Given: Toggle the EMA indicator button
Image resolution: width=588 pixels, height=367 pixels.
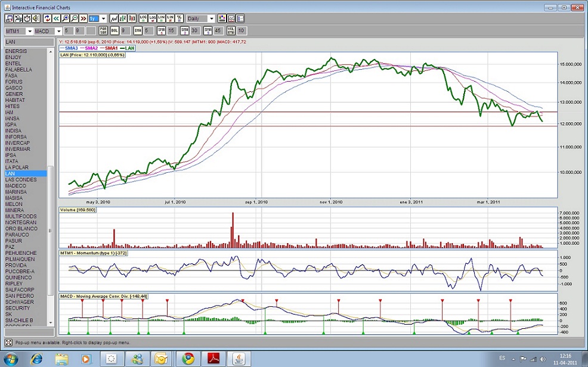Looking at the screenshot, I should click(138, 31).
